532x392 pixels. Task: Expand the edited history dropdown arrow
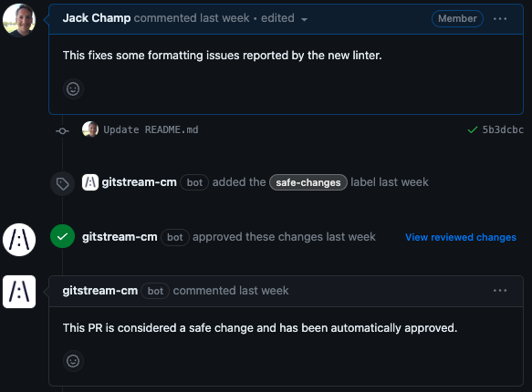tap(305, 19)
